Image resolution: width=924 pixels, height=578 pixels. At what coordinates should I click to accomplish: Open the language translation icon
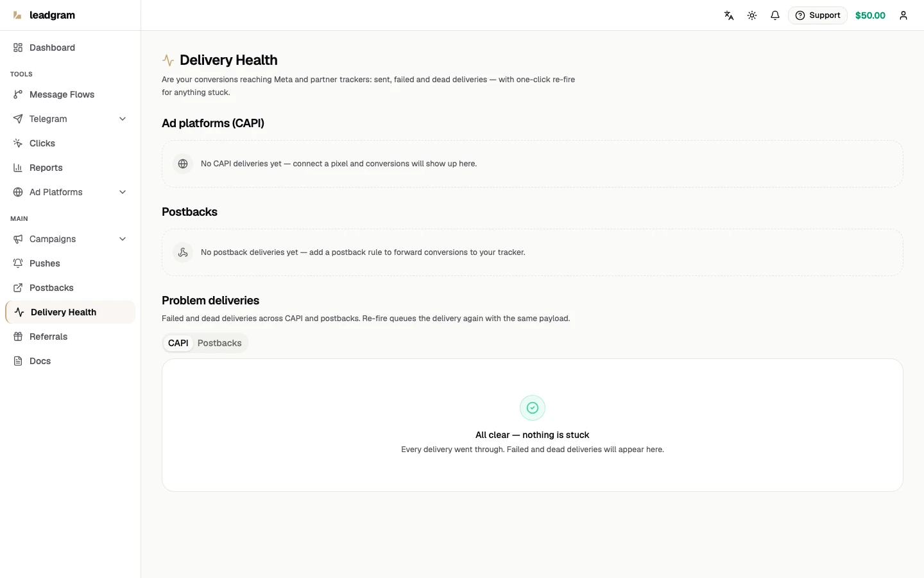[729, 15]
